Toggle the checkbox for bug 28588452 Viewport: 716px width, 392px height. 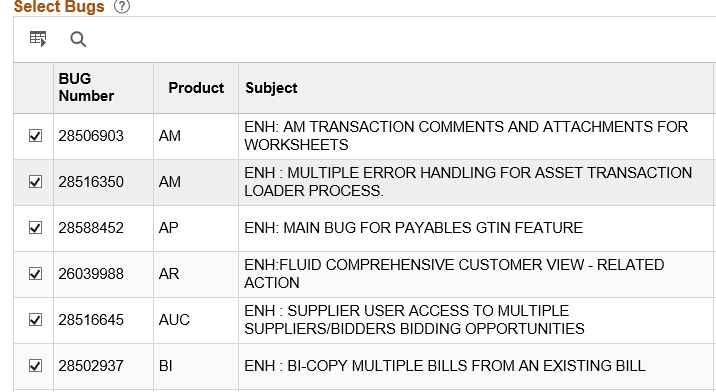click(35, 228)
